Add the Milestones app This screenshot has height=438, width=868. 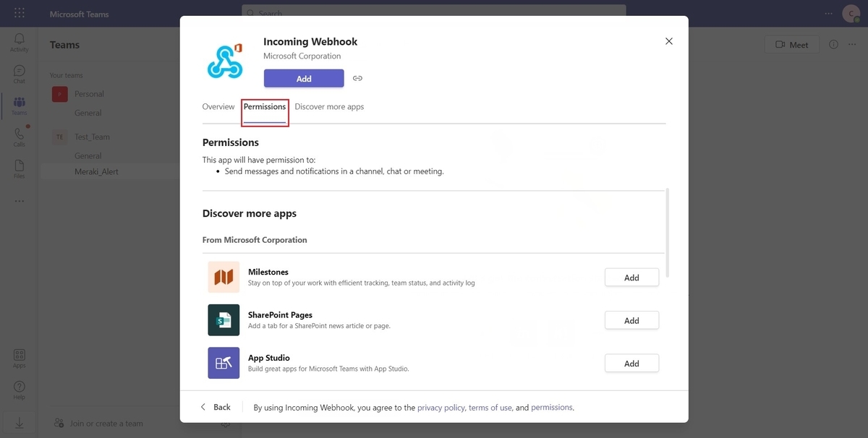pos(631,278)
